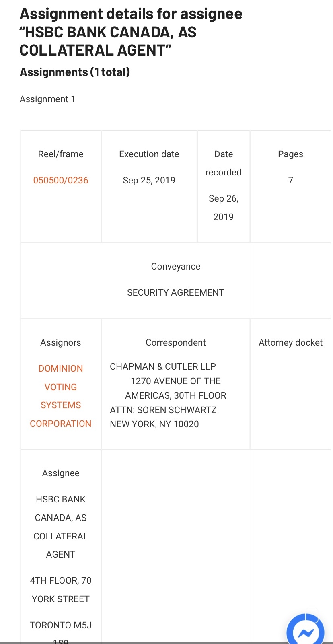This screenshot has width=333, height=644.
Task: Click the Pages column header
Action: tap(290, 154)
